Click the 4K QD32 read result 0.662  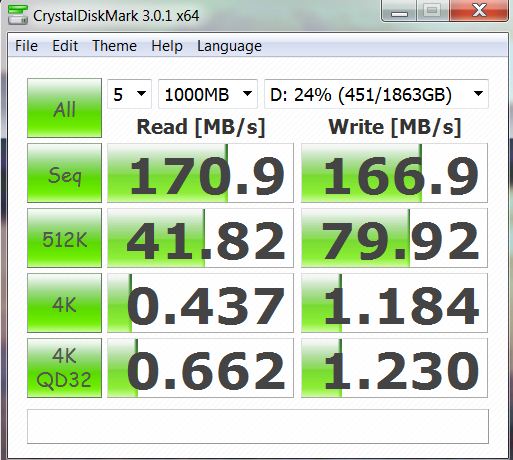point(200,368)
